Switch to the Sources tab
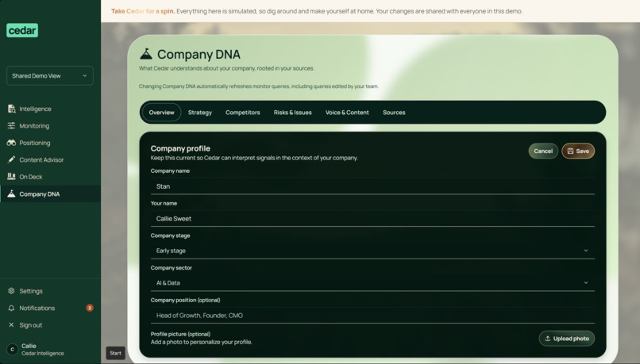Screen dimensions: 640x364 pos(394,113)
